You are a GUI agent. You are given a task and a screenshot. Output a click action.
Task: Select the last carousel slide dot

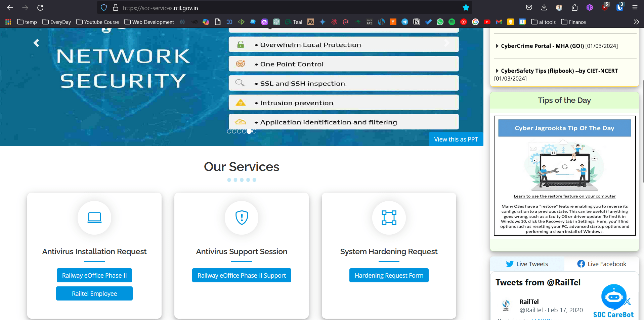[254, 131]
